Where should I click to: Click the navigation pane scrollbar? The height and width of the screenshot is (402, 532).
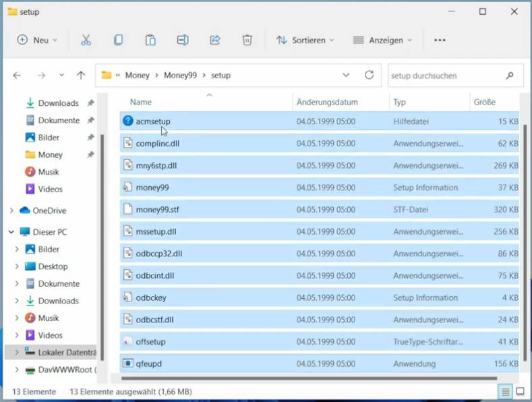(x=102, y=248)
